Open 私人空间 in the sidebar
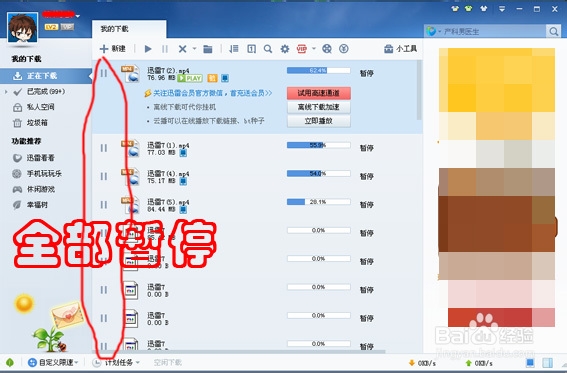 (x=40, y=107)
